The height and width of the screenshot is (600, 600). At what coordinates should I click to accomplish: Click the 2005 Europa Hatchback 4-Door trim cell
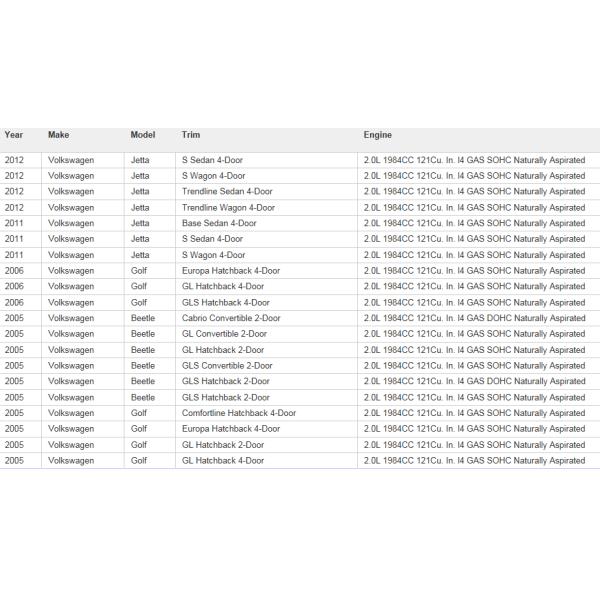pos(230,429)
